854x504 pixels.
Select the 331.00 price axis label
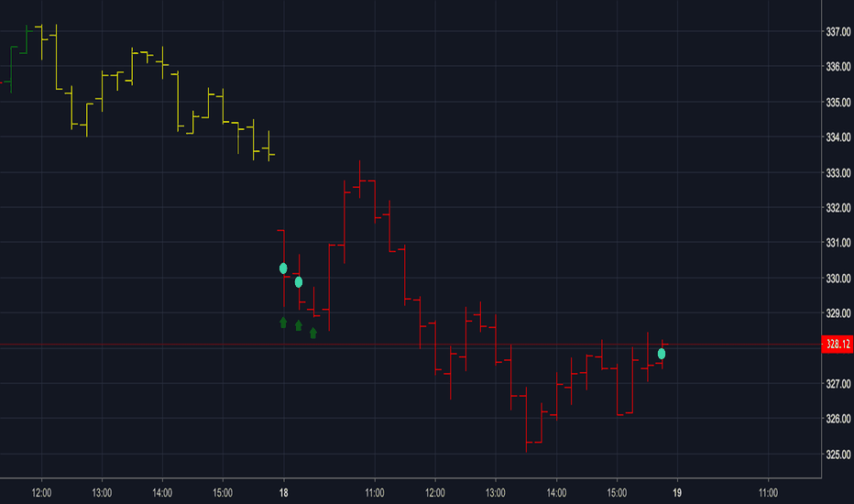(x=838, y=243)
